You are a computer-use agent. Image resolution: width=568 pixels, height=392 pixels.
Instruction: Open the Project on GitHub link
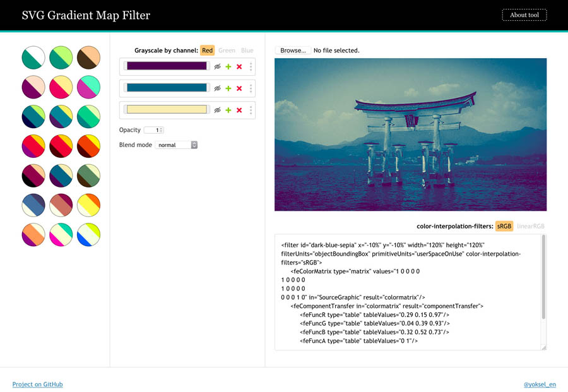click(x=37, y=384)
